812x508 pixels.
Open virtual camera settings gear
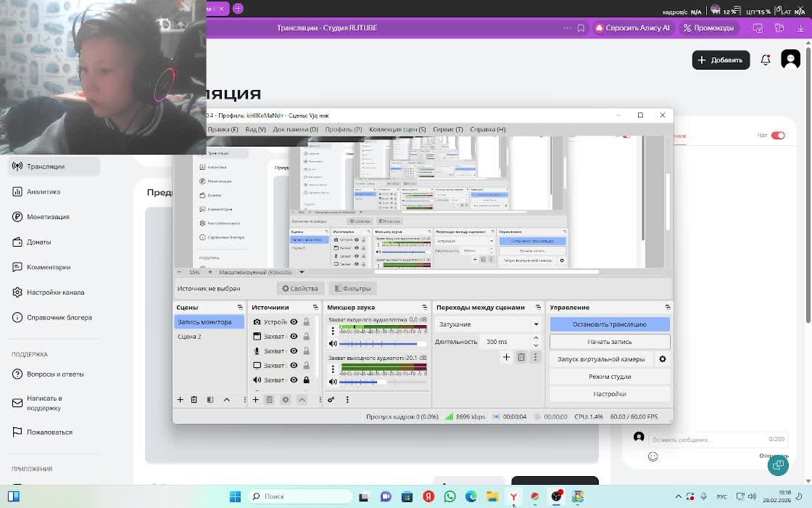coord(663,359)
